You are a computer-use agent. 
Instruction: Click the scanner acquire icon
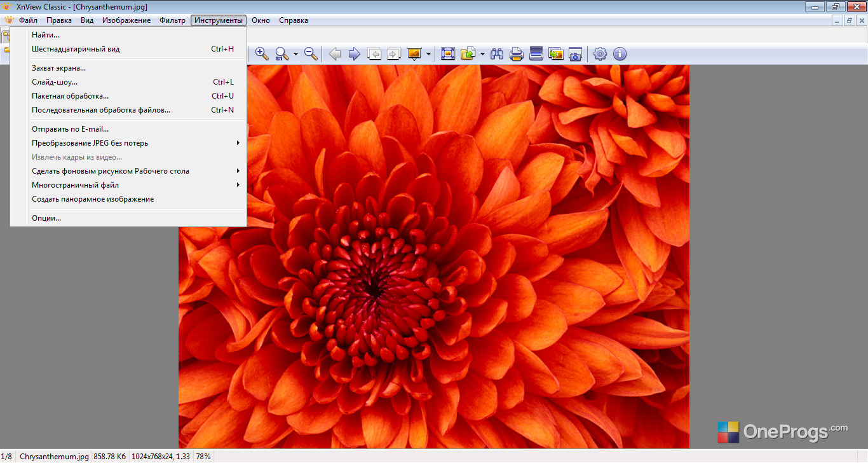[x=536, y=54]
